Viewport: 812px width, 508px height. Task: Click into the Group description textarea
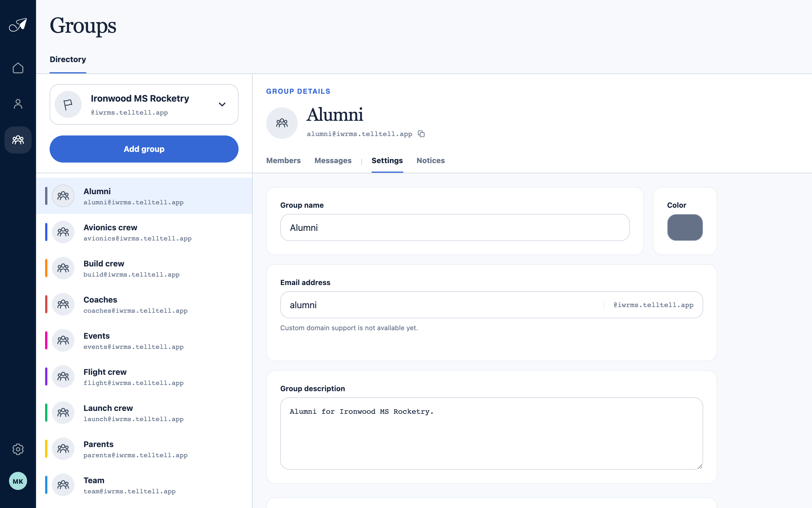491,433
